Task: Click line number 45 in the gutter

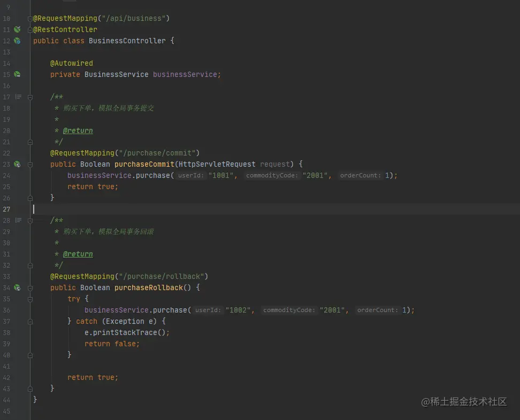Action: point(6,411)
